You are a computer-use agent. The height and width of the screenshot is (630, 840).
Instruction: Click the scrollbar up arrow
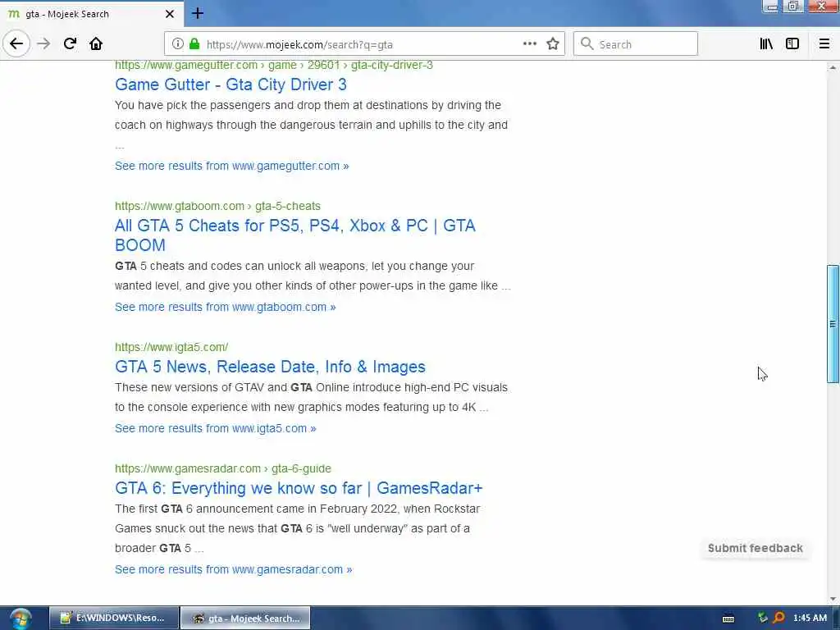click(833, 67)
